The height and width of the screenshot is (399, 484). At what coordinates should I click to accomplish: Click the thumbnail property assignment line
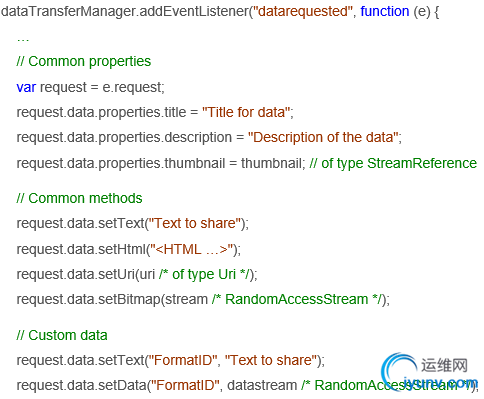[x=247, y=163]
